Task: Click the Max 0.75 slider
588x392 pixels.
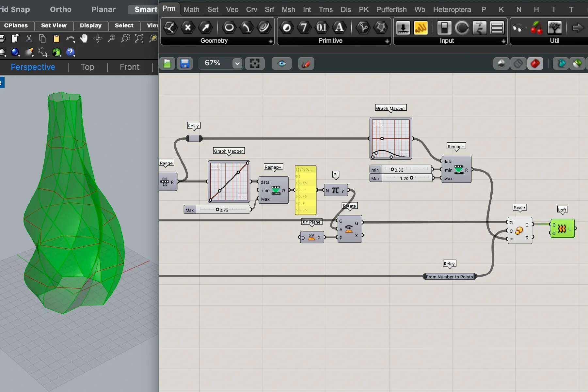Action: 217,210
